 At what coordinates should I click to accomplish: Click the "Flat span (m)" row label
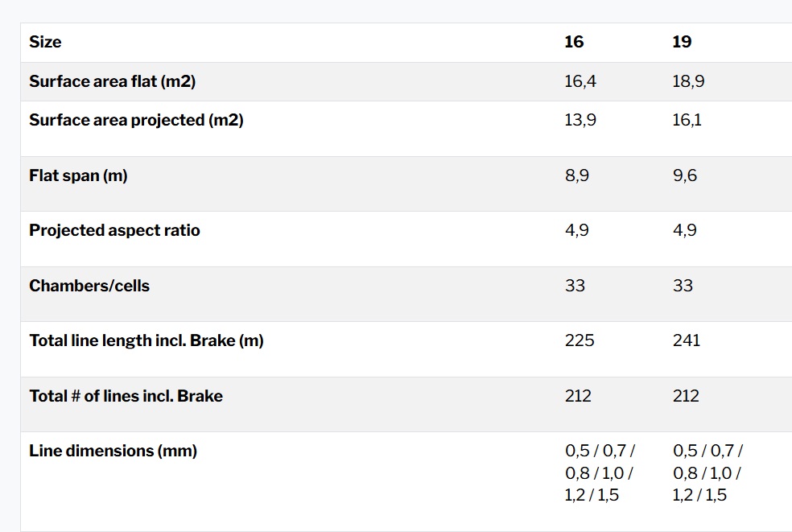tap(78, 175)
